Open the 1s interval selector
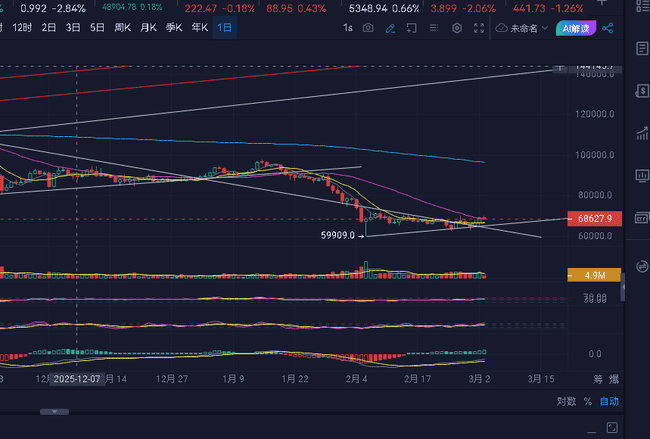Image resolution: width=650 pixels, height=439 pixels. tap(347, 28)
